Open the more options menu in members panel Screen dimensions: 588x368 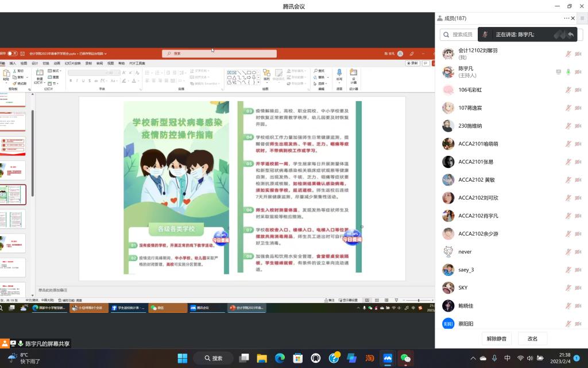coord(566,18)
